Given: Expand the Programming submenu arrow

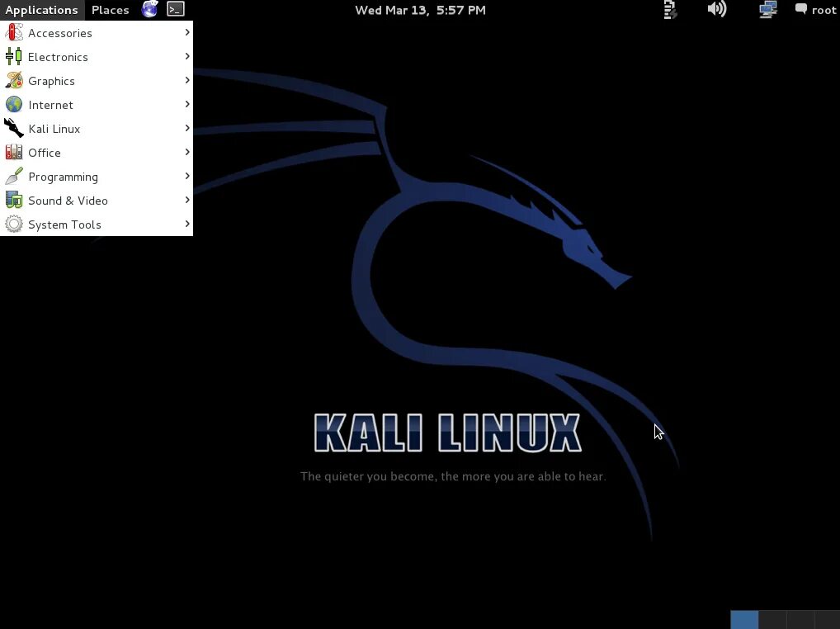Looking at the screenshot, I should point(187,176).
